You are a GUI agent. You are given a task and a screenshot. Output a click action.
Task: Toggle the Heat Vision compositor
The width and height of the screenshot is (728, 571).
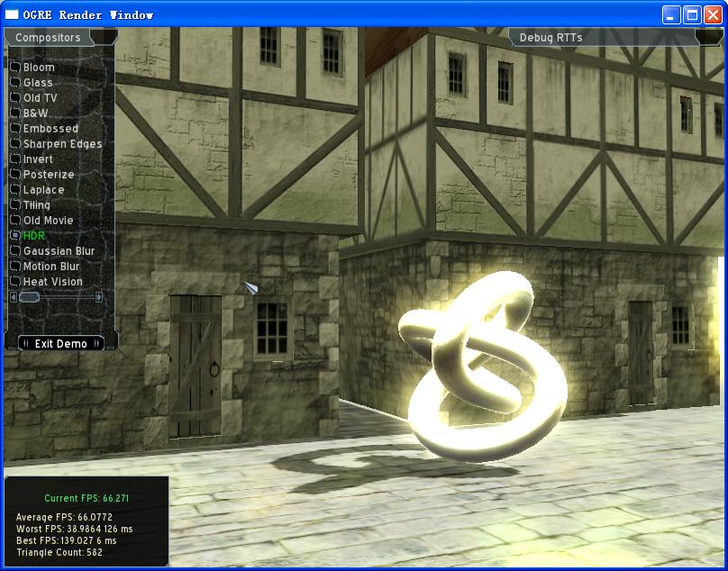(15, 282)
